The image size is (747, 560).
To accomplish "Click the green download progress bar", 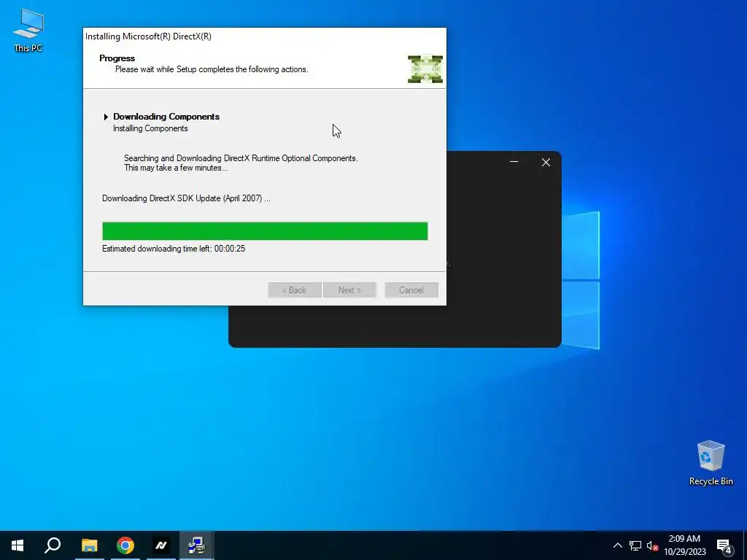I will [x=265, y=231].
